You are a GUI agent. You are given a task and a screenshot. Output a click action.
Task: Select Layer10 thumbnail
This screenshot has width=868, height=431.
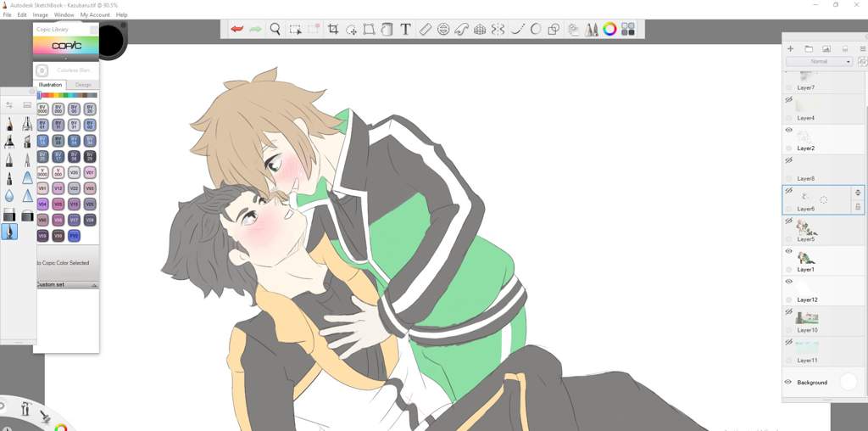click(x=807, y=317)
